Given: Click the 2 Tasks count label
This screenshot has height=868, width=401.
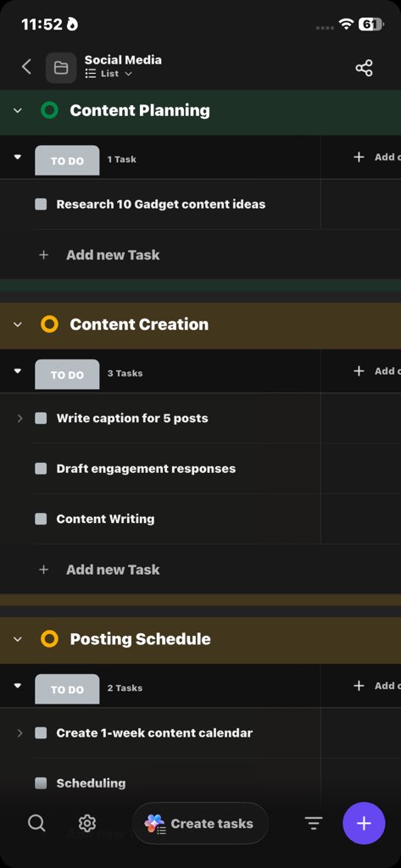Looking at the screenshot, I should click(125, 688).
